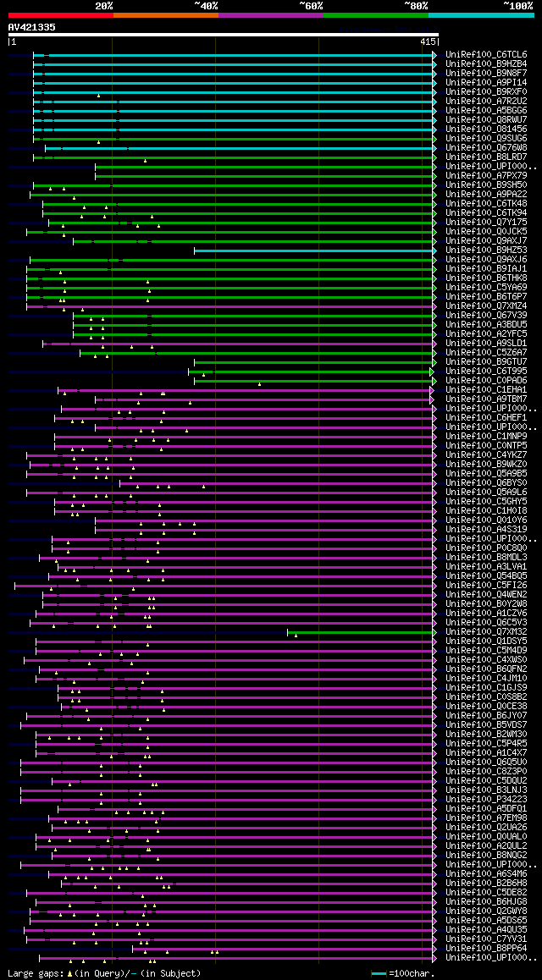Open UniRef100_Q7XMZ4 label

point(486,306)
